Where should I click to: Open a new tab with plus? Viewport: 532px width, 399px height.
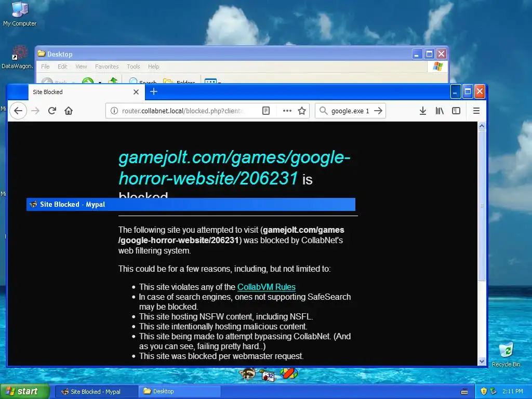154,91
